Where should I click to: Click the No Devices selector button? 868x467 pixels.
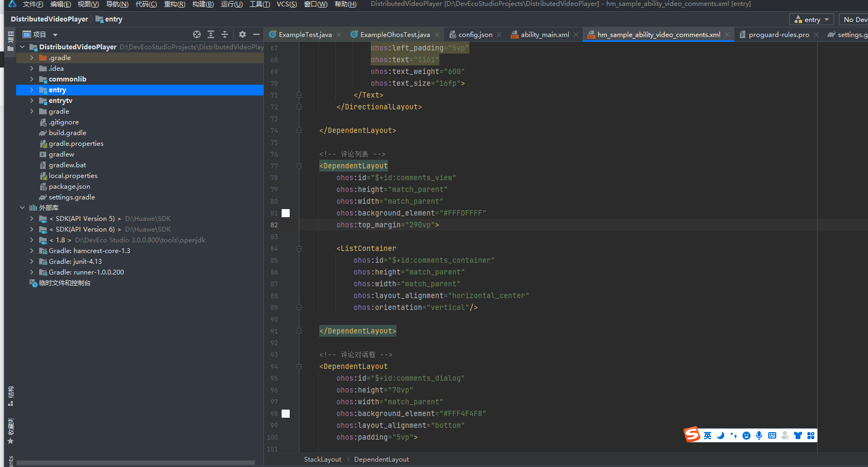tap(854, 19)
